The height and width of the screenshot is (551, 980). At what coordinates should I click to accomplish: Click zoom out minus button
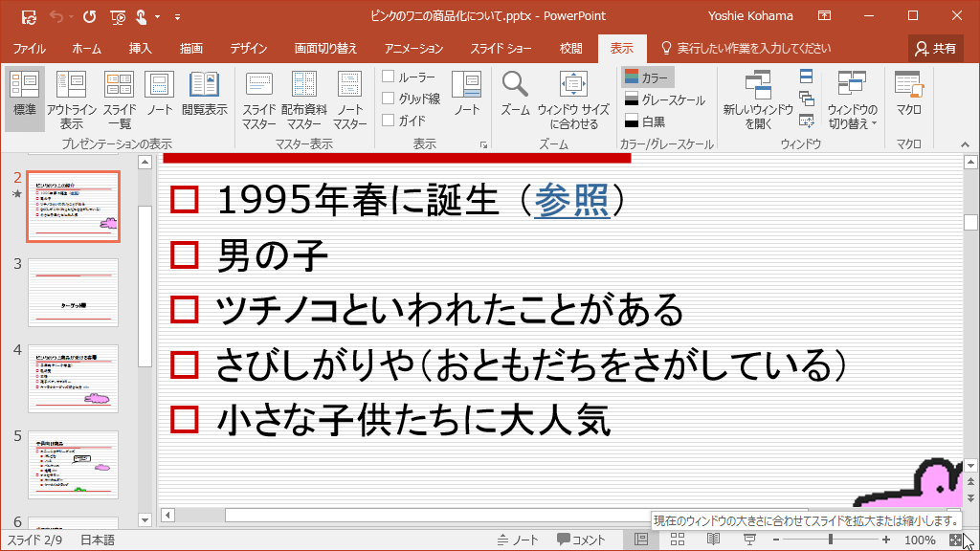coord(776,540)
